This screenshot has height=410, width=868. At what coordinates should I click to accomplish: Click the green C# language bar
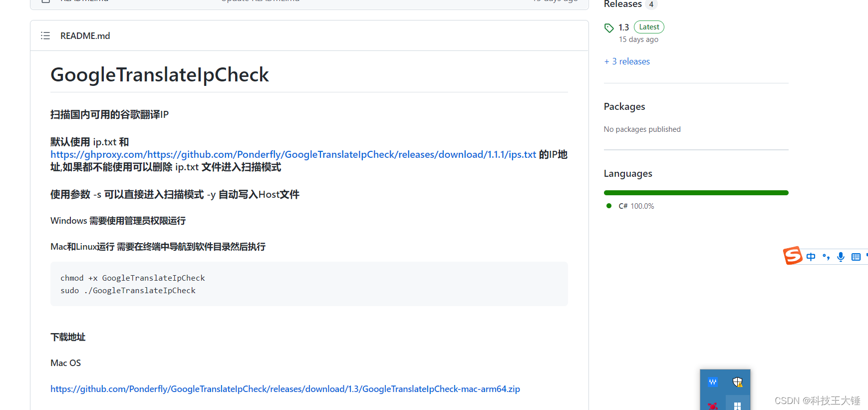(x=696, y=193)
